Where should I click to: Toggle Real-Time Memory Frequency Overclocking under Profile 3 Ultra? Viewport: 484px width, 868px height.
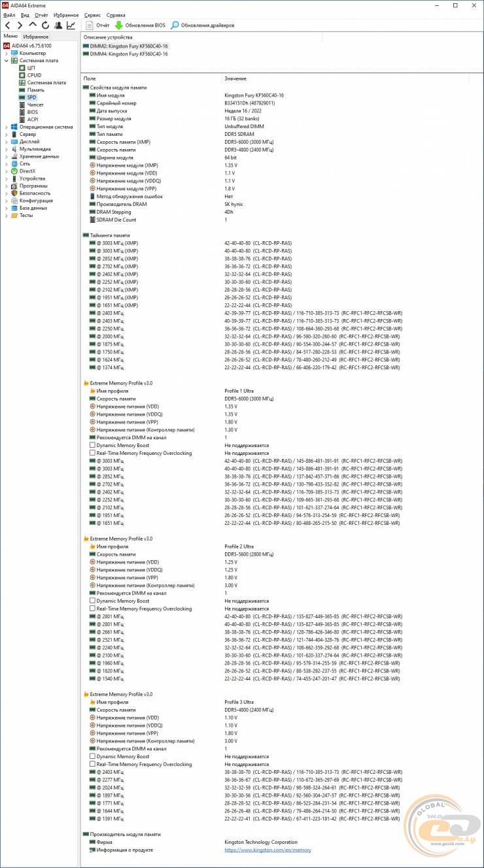(x=92, y=764)
